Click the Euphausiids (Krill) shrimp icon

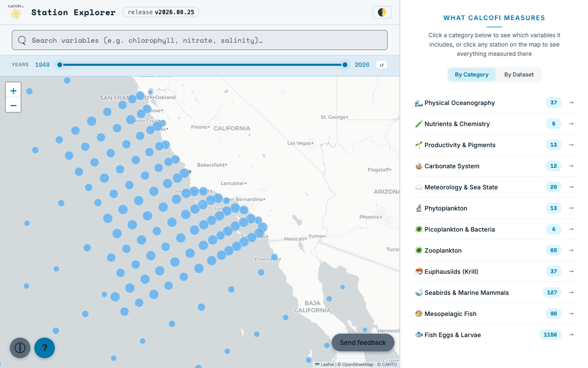[x=418, y=272]
